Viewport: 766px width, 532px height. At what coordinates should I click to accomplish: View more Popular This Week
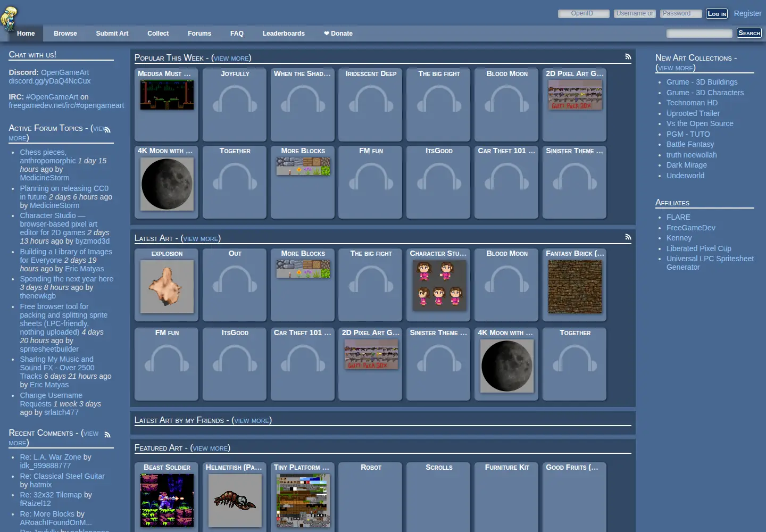pos(231,59)
